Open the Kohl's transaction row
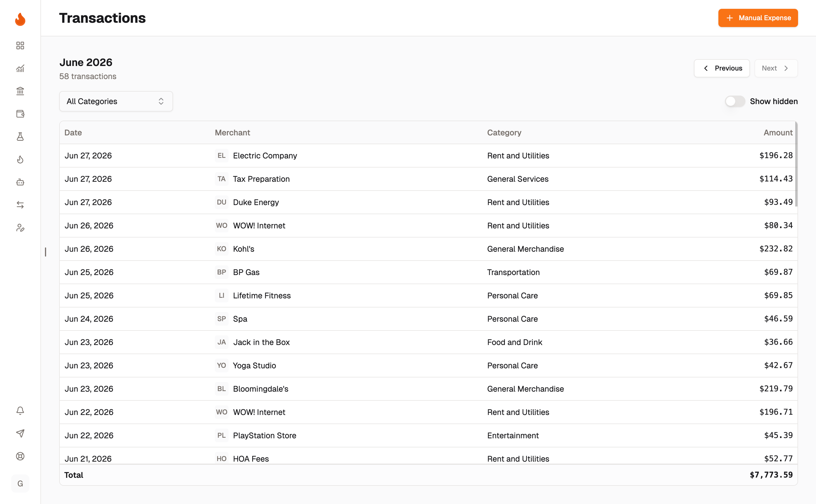The image size is (816, 504). (x=428, y=249)
